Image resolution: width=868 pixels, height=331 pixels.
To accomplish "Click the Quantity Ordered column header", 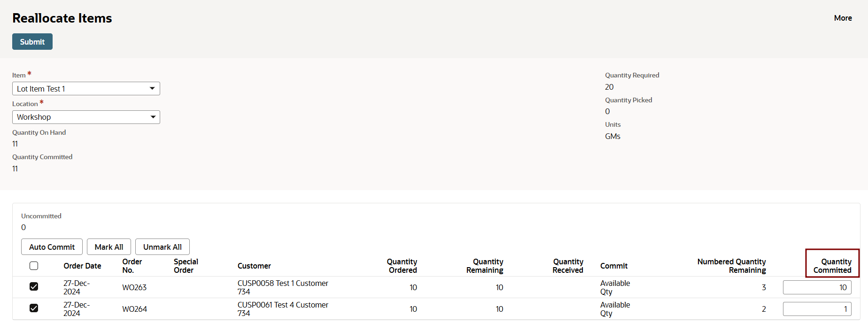I will click(x=402, y=266).
